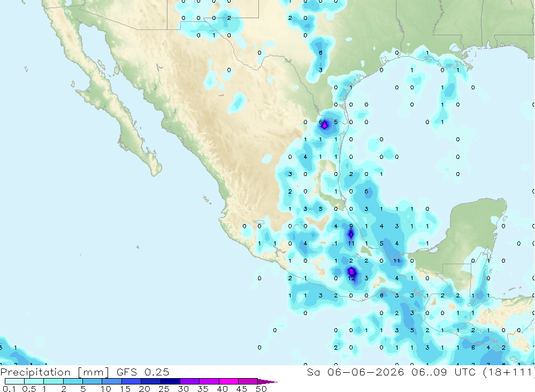Viewport: 535px width, 392px height.
Task: Click the arrow tip beyond 50 mm
Action: [x=267, y=382]
